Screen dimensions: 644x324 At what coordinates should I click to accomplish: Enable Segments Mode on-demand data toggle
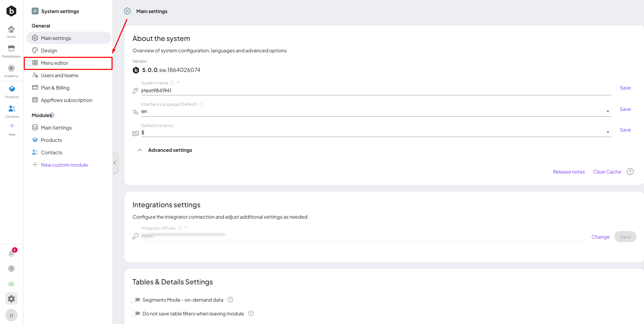coord(136,300)
